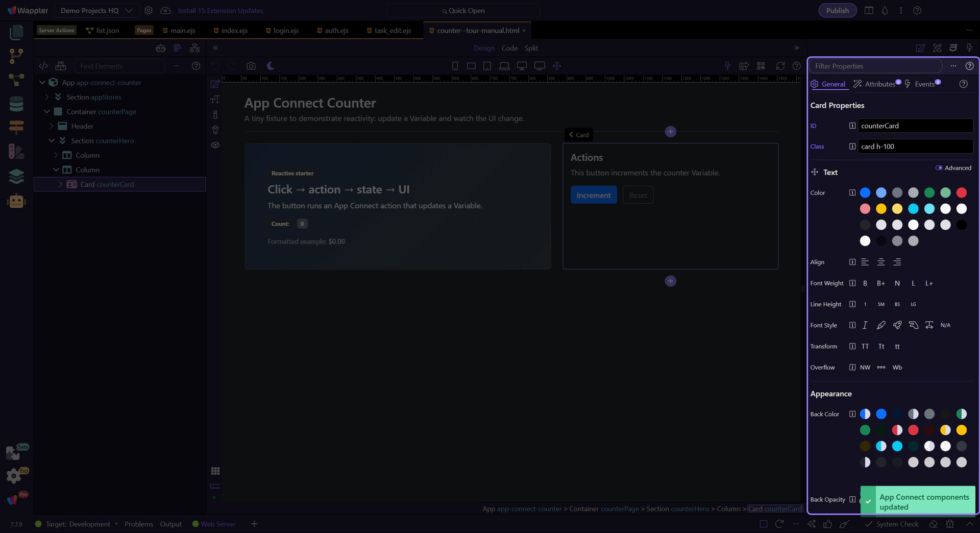The image size is (980, 533).
Task: Click the Class input field
Action: tap(915, 147)
